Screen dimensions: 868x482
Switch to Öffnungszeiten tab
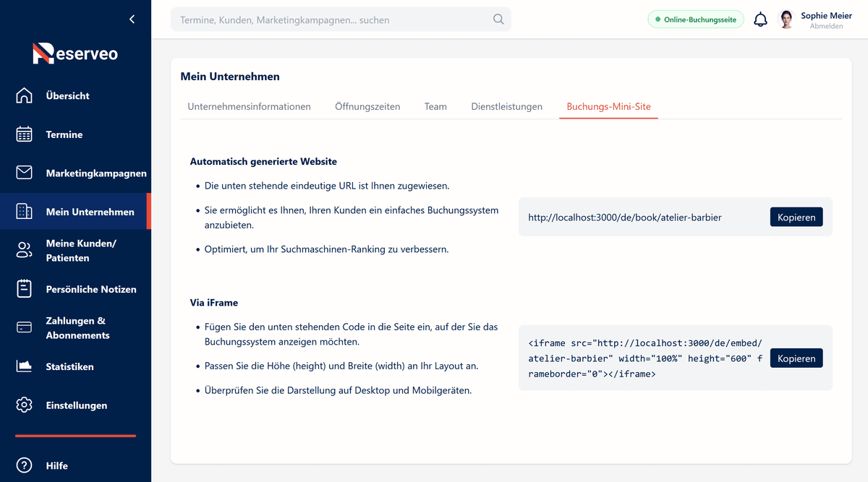tap(367, 106)
